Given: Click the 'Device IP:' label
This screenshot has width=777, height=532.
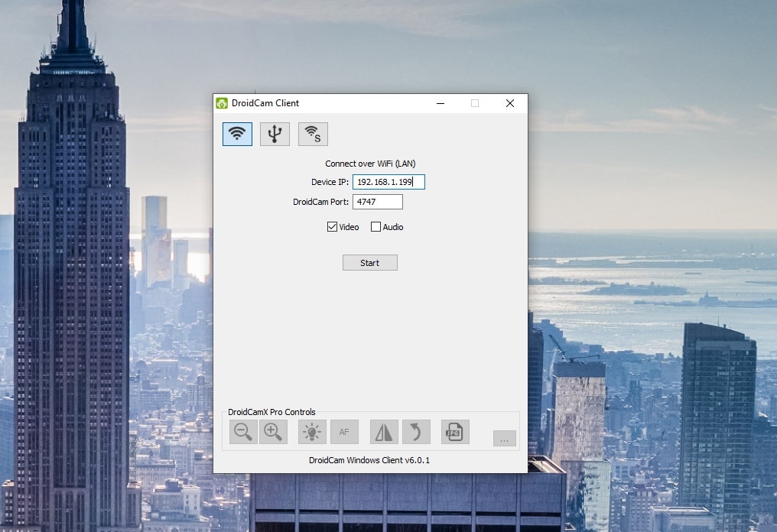Looking at the screenshot, I should click(x=330, y=182).
